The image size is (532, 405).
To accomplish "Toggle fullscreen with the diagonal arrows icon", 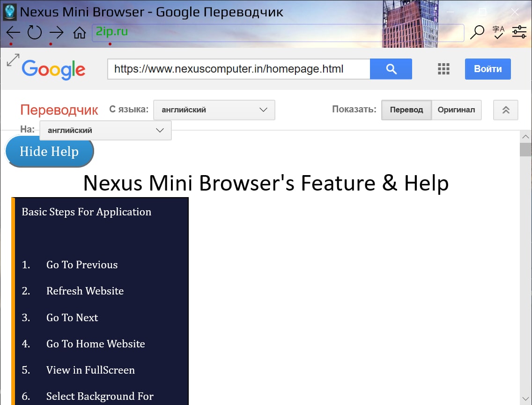I will tap(13, 60).
